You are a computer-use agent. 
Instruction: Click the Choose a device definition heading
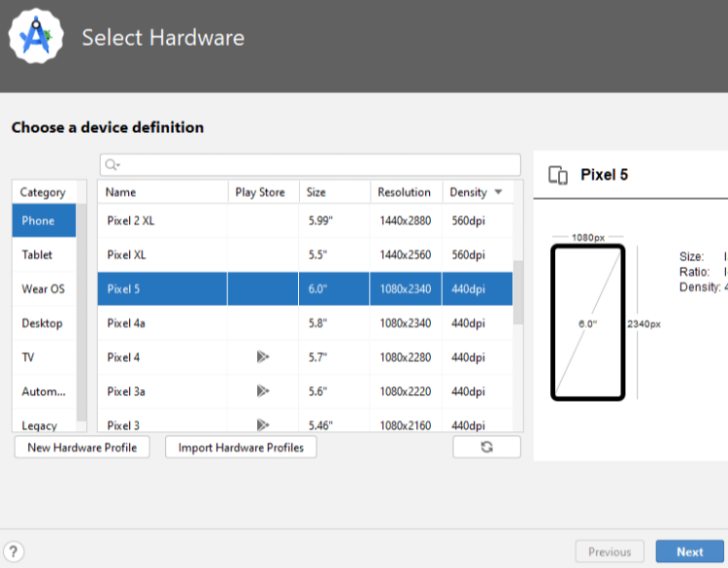tap(108, 127)
